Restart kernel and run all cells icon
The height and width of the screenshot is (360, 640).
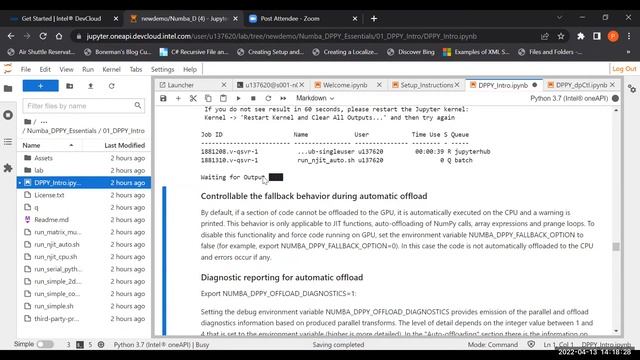[x=283, y=98]
